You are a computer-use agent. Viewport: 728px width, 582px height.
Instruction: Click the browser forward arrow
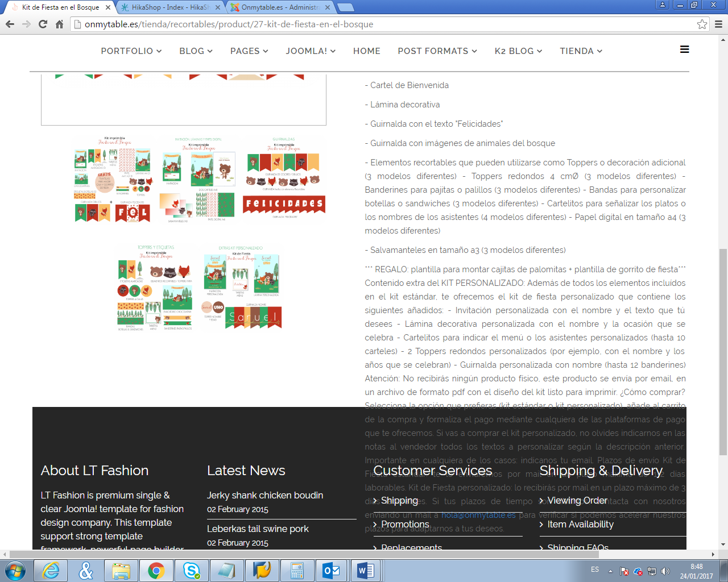(26, 24)
